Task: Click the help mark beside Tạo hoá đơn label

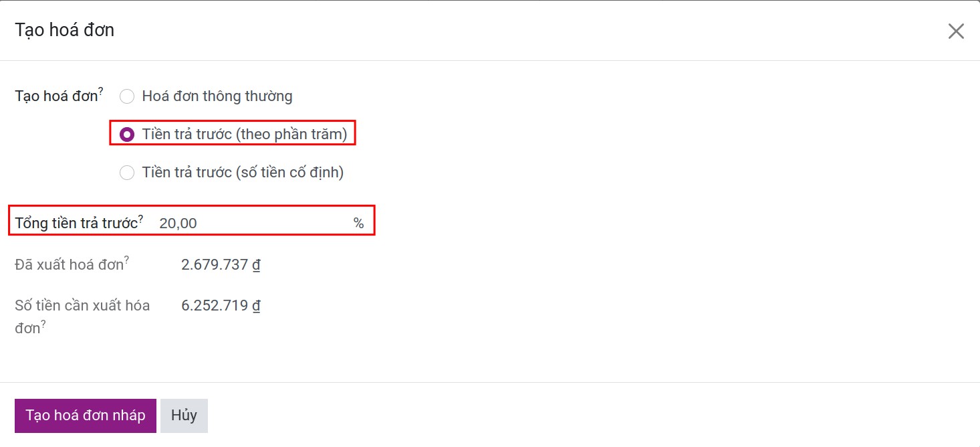Action: [101, 90]
